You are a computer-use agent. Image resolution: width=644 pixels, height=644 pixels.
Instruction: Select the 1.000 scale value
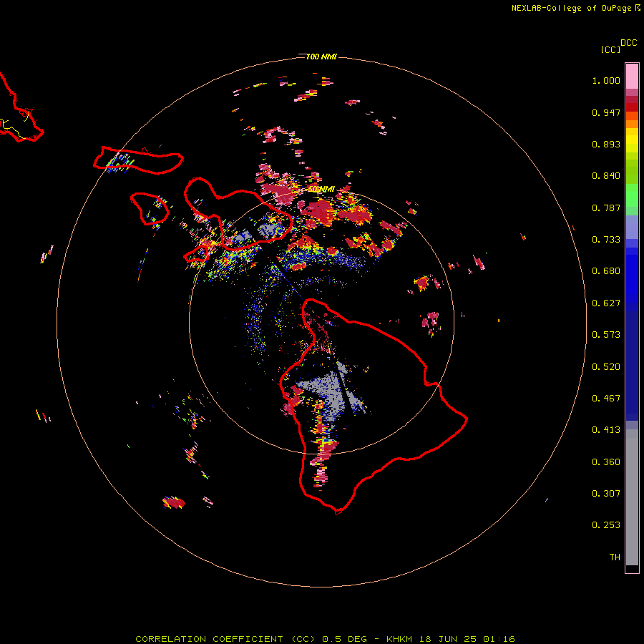tap(606, 80)
